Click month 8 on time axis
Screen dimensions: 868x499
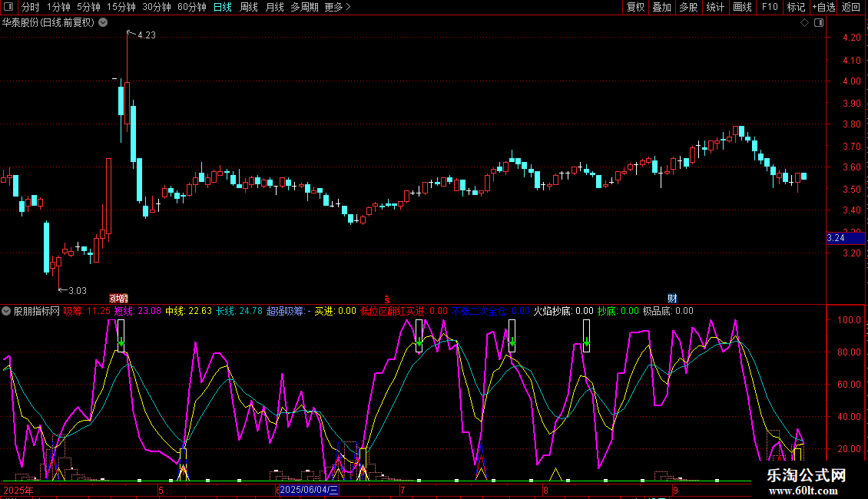point(545,490)
